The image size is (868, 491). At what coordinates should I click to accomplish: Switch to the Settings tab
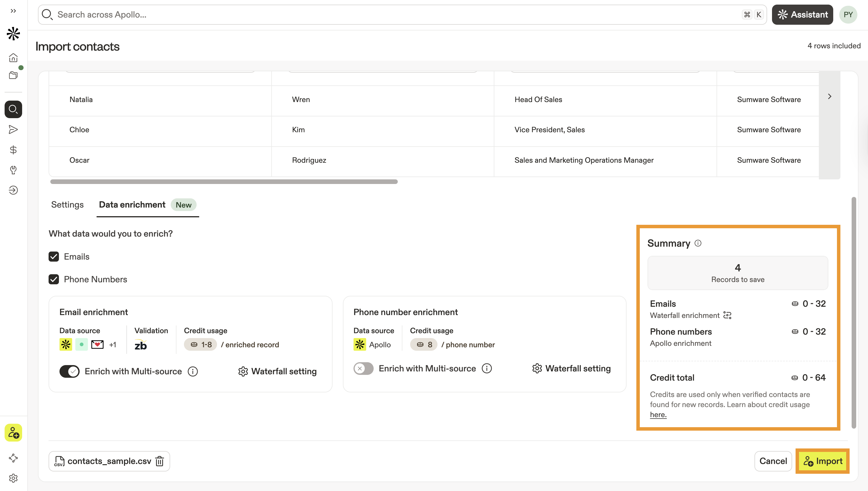[67, 205]
